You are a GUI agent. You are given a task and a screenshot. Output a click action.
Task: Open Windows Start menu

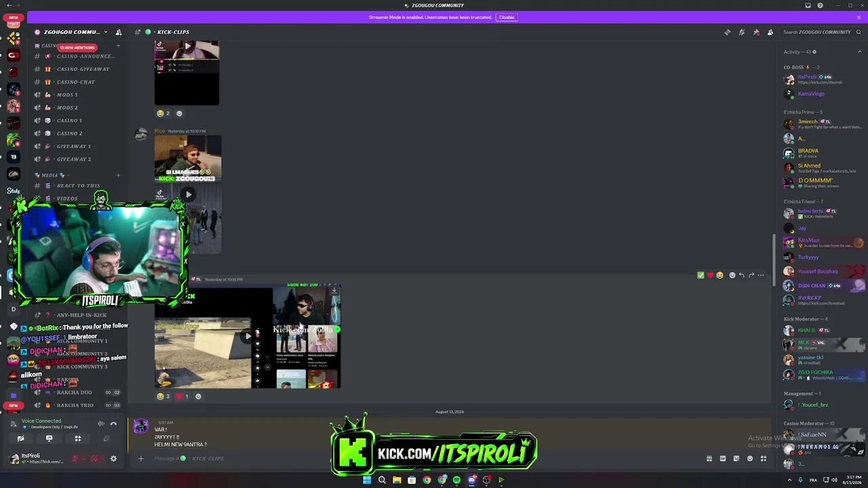[x=367, y=480]
